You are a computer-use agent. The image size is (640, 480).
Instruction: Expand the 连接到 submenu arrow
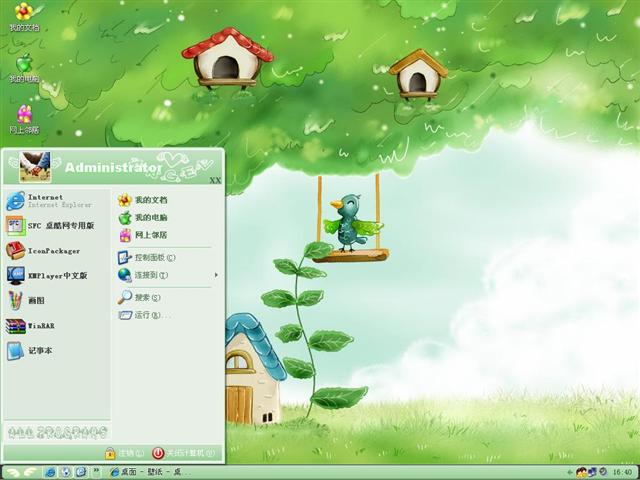[216, 275]
